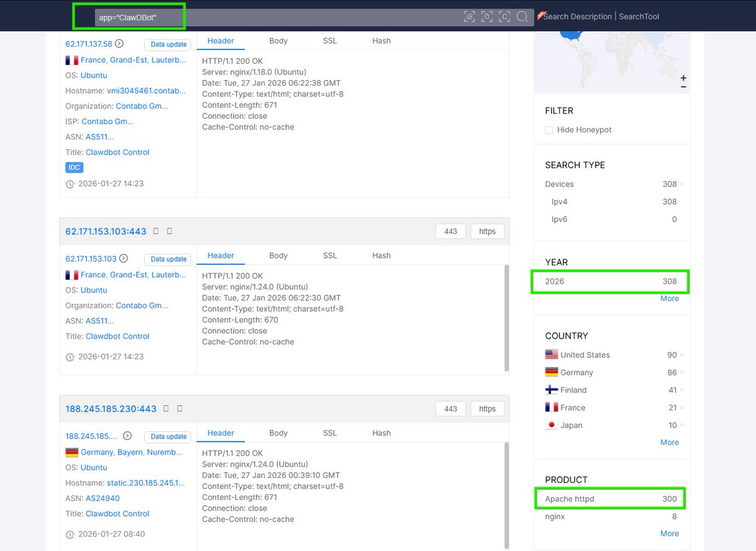Image resolution: width=756 pixels, height=551 pixels.
Task: Click the arrow icon next to 62.171.137.58
Action: click(120, 43)
